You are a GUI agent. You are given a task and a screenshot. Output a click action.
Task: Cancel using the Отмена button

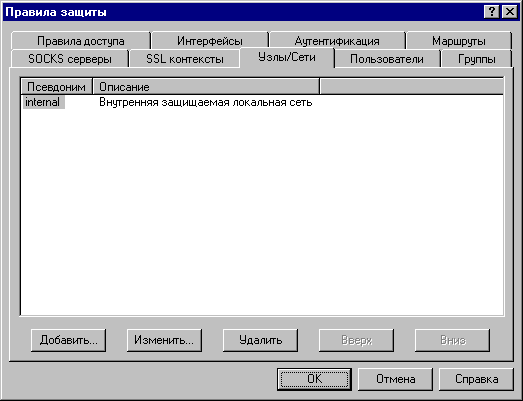click(395, 379)
